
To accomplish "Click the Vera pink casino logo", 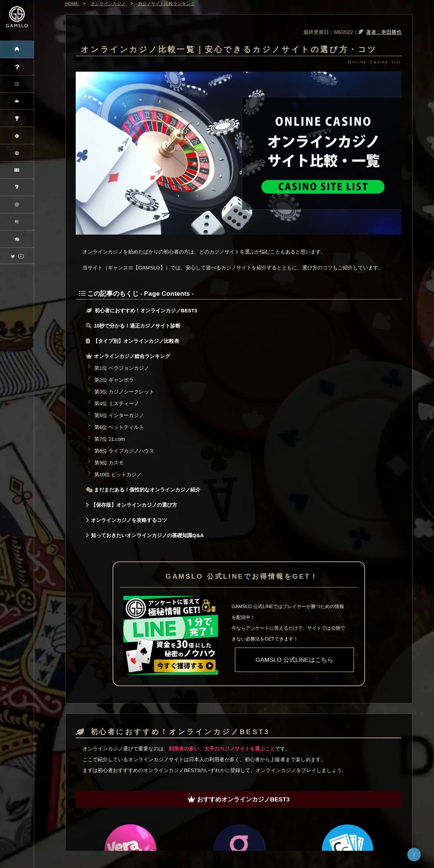I will coord(130,838).
